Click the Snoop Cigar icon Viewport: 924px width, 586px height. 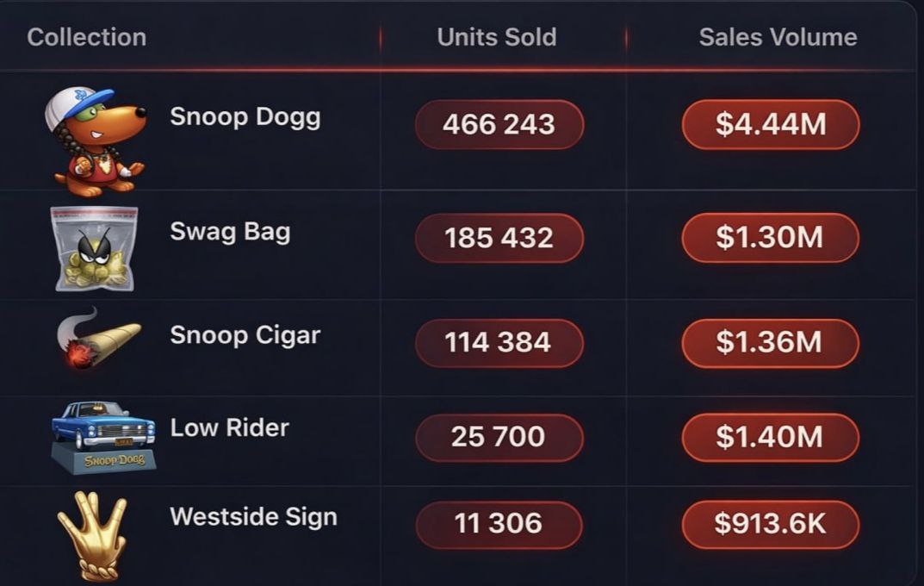pos(97,338)
